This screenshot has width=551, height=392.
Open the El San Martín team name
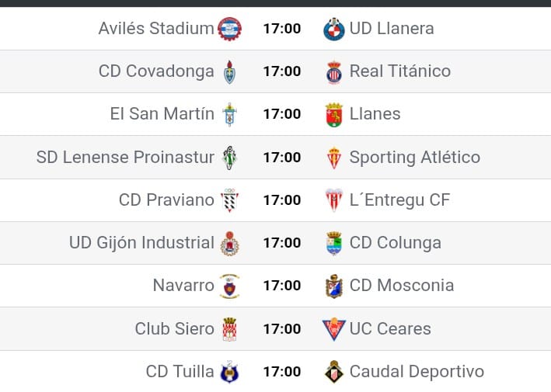162,113
